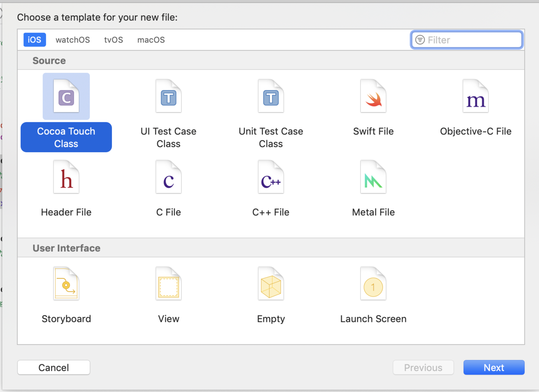Pick the Empty user interface template
The width and height of the screenshot is (539, 392).
(271, 284)
